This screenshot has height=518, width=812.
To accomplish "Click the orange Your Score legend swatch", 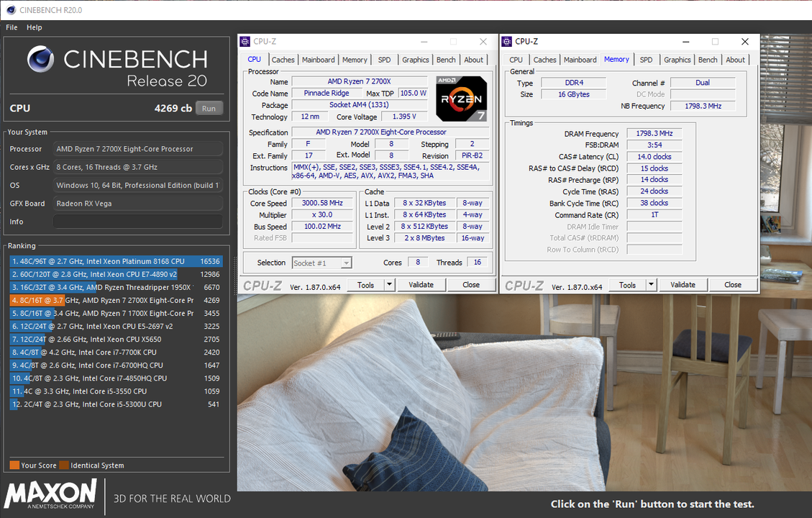I will pyautogui.click(x=14, y=465).
